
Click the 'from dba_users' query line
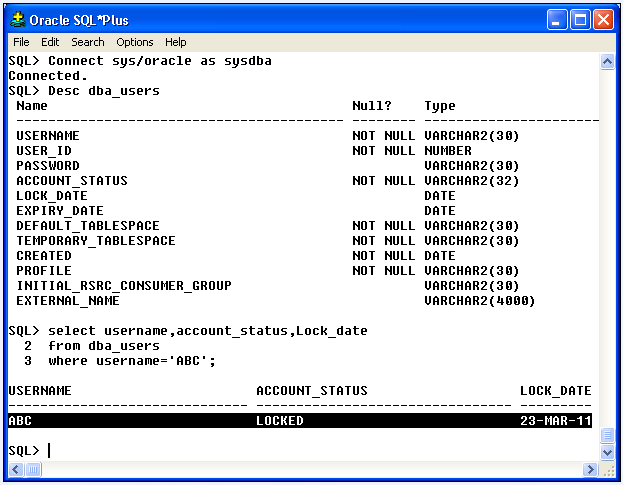[104, 346]
